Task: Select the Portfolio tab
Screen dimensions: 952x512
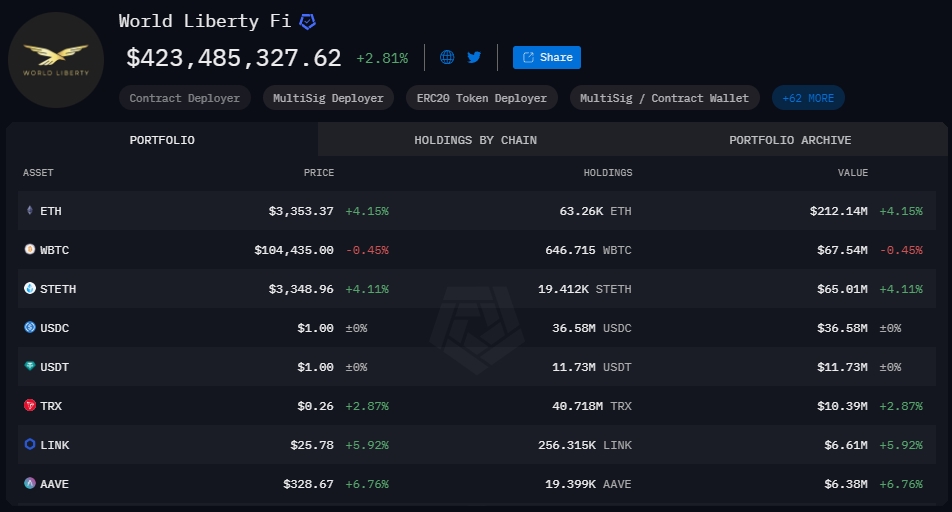Action: point(162,140)
